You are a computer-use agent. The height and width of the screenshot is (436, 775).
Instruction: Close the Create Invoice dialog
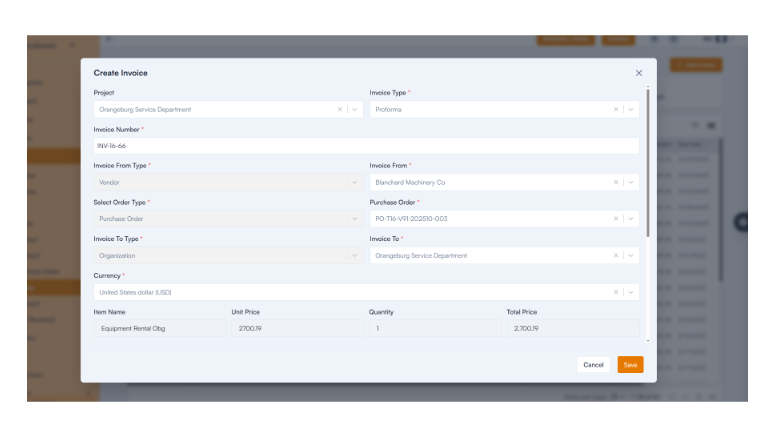(x=639, y=73)
